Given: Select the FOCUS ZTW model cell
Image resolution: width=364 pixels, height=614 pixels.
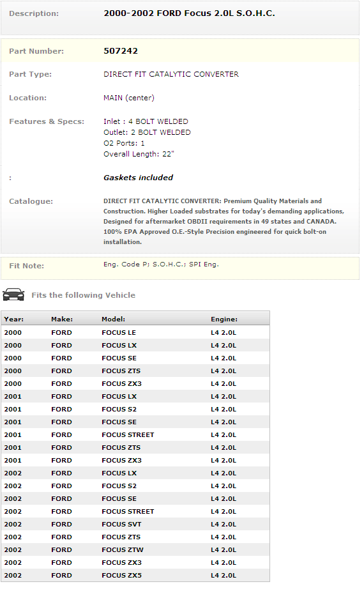Looking at the screenshot, I should [123, 549].
